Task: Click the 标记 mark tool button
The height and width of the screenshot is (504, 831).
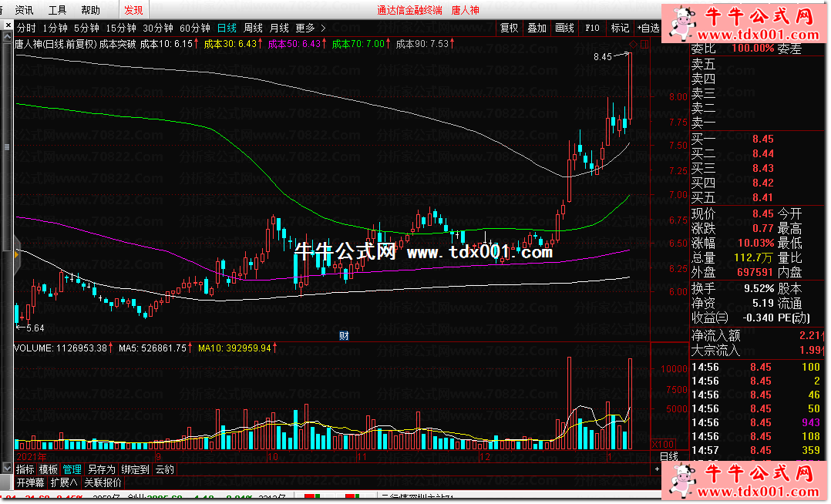Action: (620, 29)
